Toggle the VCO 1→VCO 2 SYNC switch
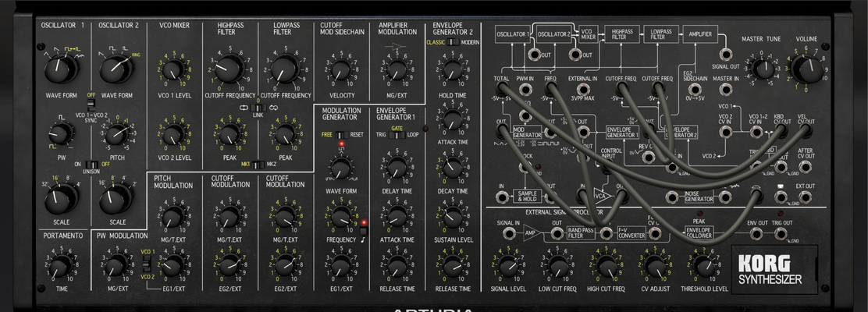Image resolution: width=868 pixels, height=312 pixels. coord(91,105)
